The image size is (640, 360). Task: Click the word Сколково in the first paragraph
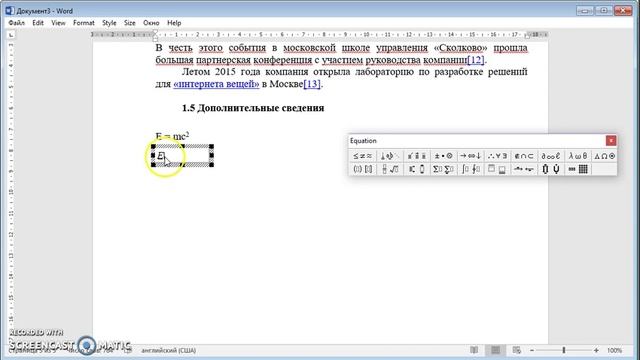[460, 48]
